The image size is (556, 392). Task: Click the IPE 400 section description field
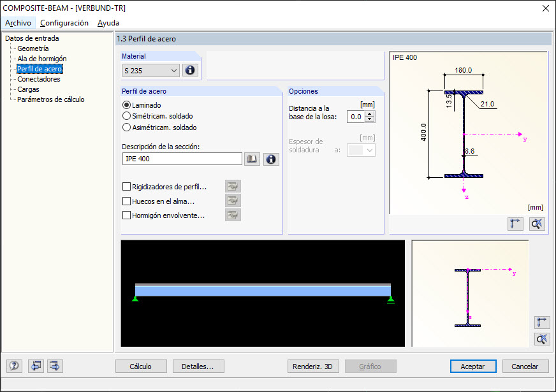[182, 159]
